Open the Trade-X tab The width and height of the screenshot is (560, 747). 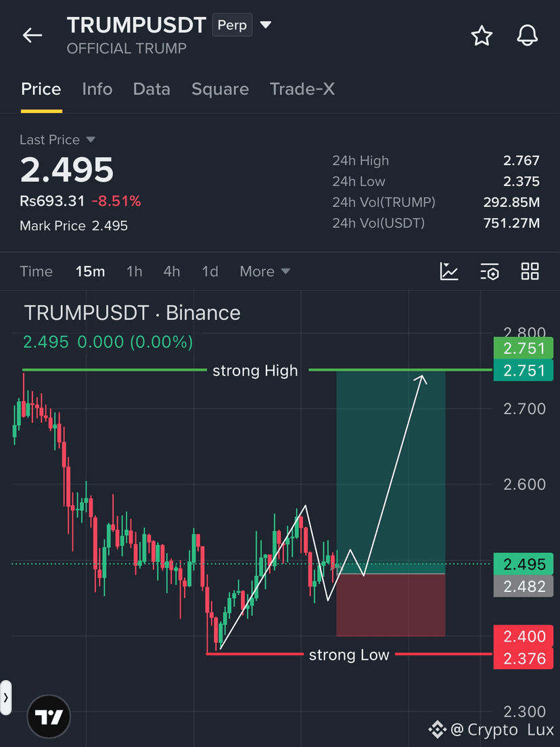(302, 89)
